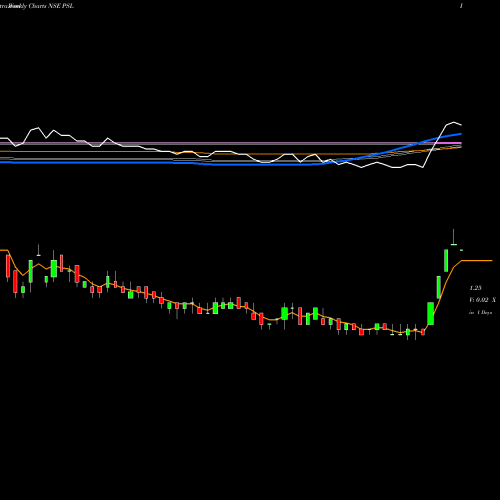
Task: Click the candle with the long upper wick at the peak
Action: tap(454, 237)
